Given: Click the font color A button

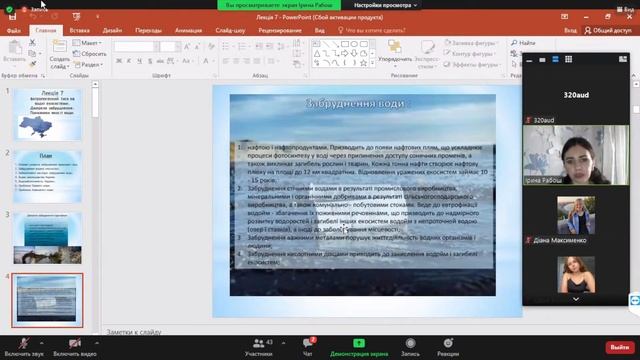Looking at the screenshot, I should (x=206, y=61).
